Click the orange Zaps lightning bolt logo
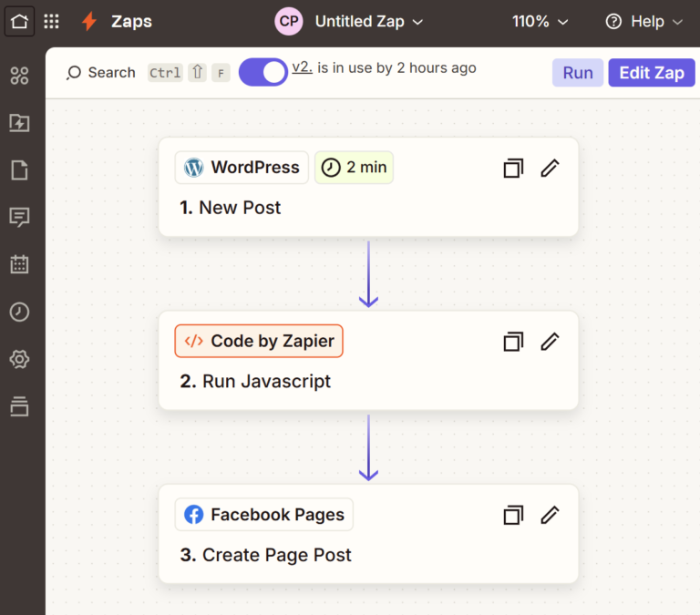This screenshot has height=615, width=700. point(88,21)
